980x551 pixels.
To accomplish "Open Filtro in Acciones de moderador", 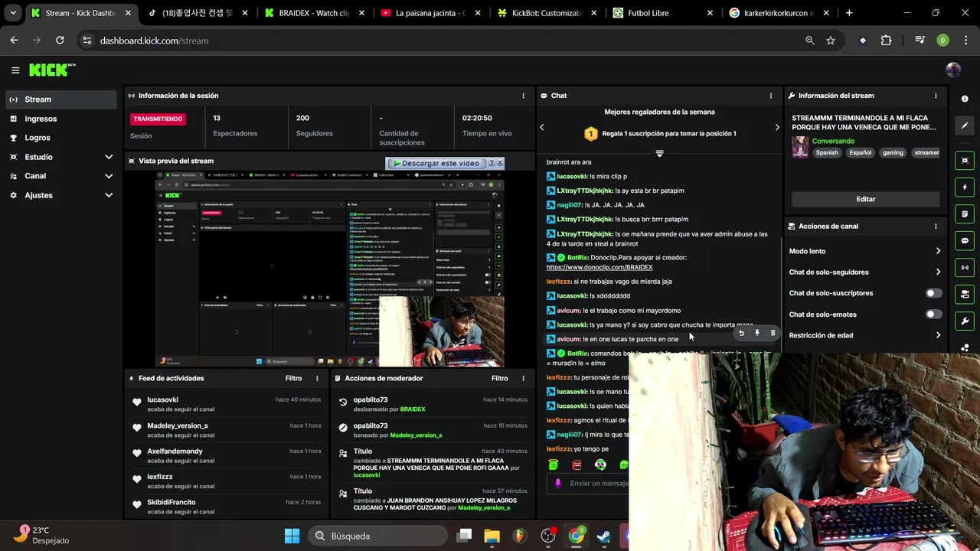I will pyautogui.click(x=500, y=378).
